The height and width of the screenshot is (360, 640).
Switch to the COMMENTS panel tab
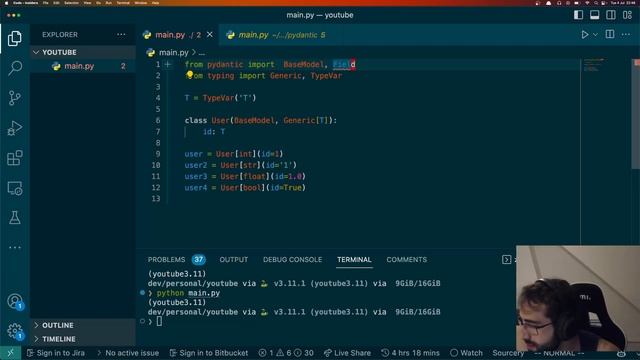click(x=407, y=260)
